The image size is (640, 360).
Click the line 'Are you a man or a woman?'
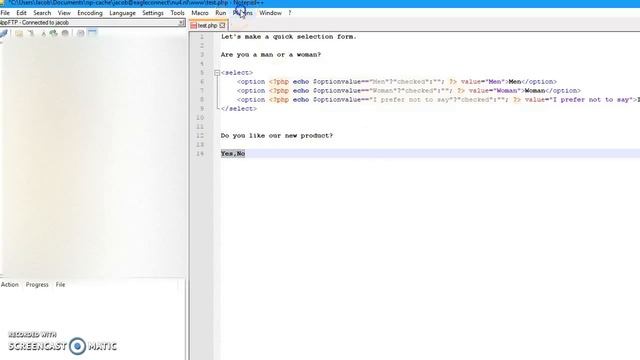click(271, 55)
